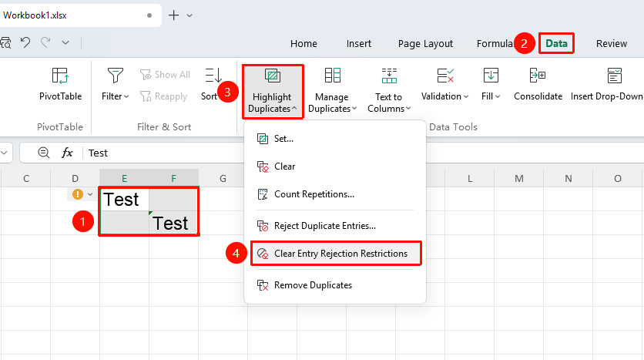
Task: Click Insert Drop-Down icon
Action: pyautogui.click(x=615, y=76)
